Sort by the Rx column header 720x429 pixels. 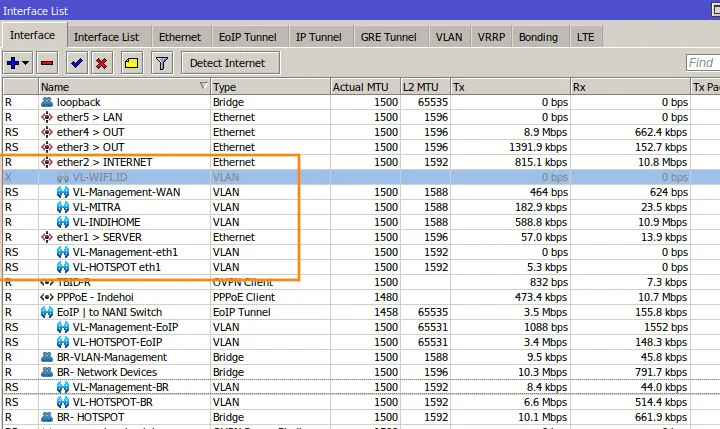(x=630, y=87)
